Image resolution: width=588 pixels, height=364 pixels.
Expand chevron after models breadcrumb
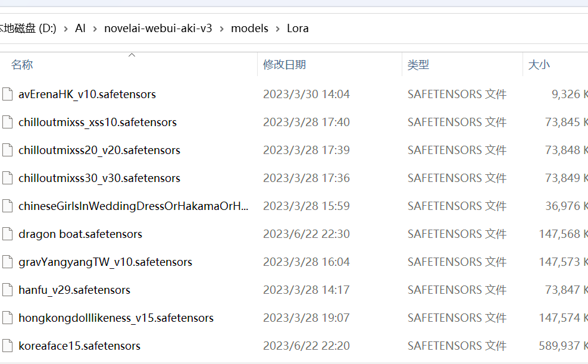pyautogui.click(x=277, y=29)
